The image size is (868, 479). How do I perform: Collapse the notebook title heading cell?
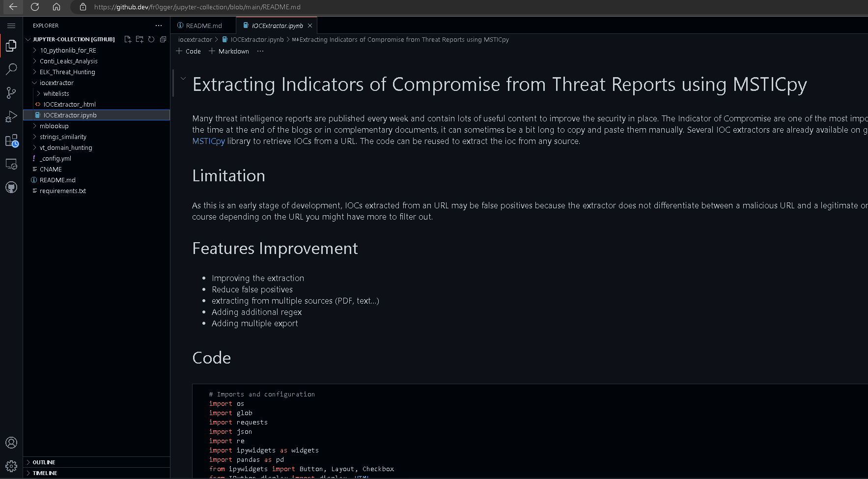(183, 79)
